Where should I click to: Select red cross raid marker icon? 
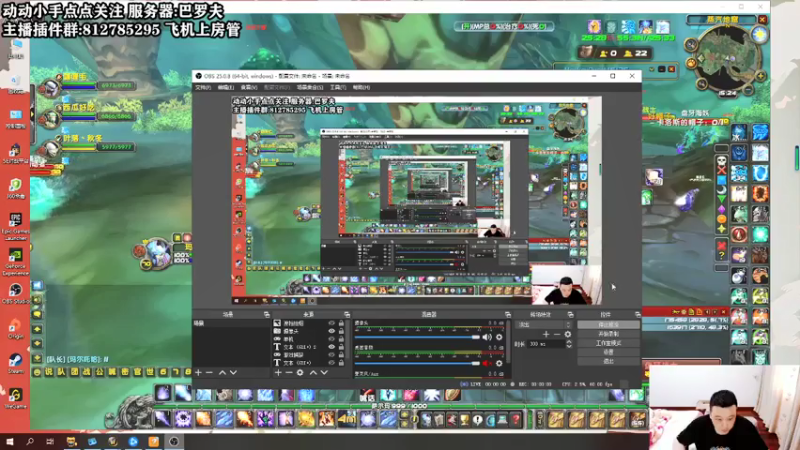click(721, 170)
